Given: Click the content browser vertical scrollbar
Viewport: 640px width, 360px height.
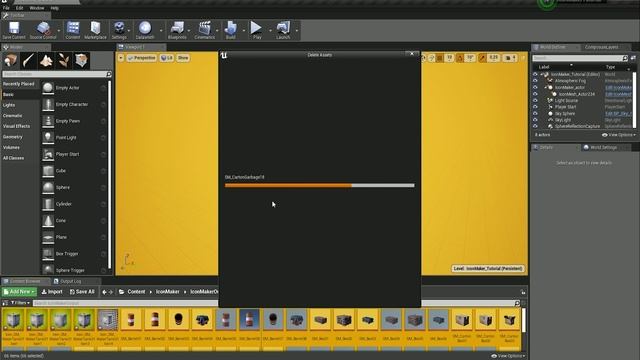Looking at the screenshot, I should pyautogui.click(x=524, y=320).
